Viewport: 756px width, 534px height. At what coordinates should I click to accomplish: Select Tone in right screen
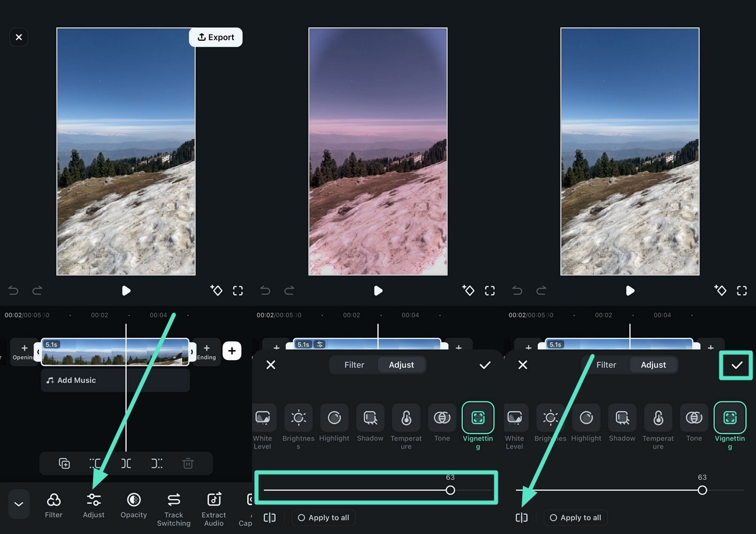pyautogui.click(x=694, y=423)
